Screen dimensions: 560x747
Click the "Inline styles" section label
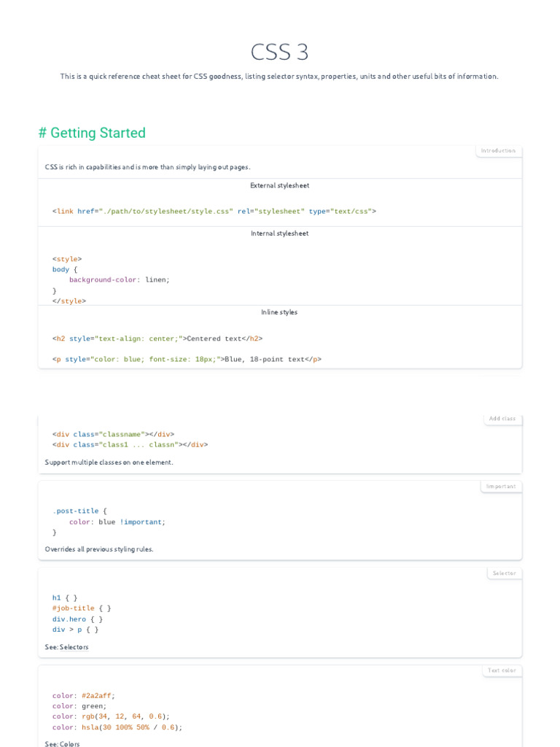(279, 312)
